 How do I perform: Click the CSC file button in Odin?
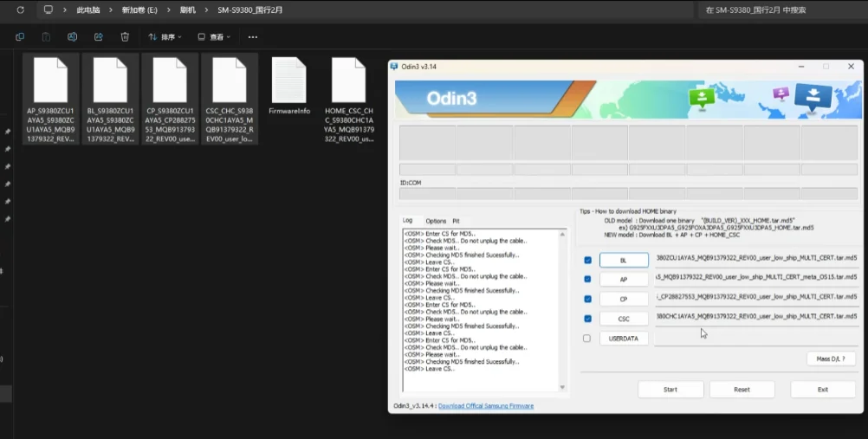[624, 319]
